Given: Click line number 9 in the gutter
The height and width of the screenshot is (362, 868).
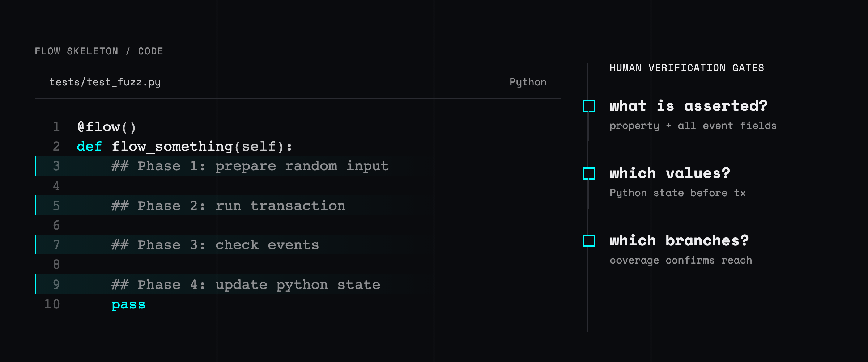Looking at the screenshot, I should coord(56,285).
